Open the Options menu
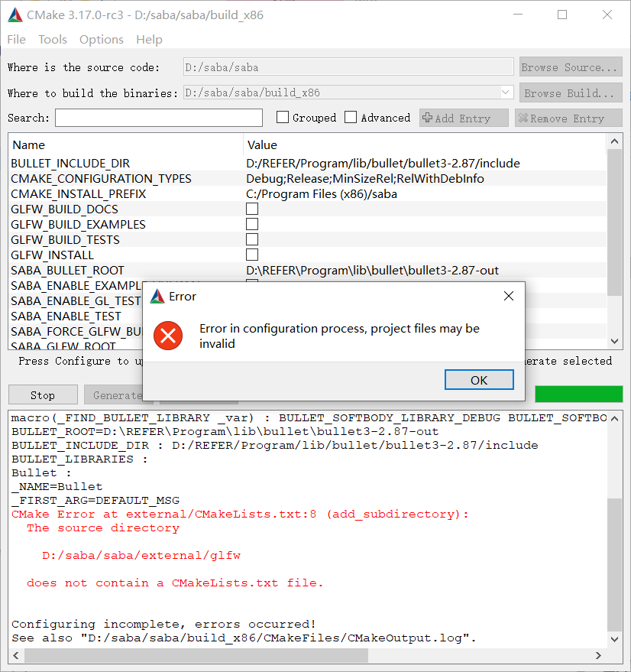 point(102,40)
